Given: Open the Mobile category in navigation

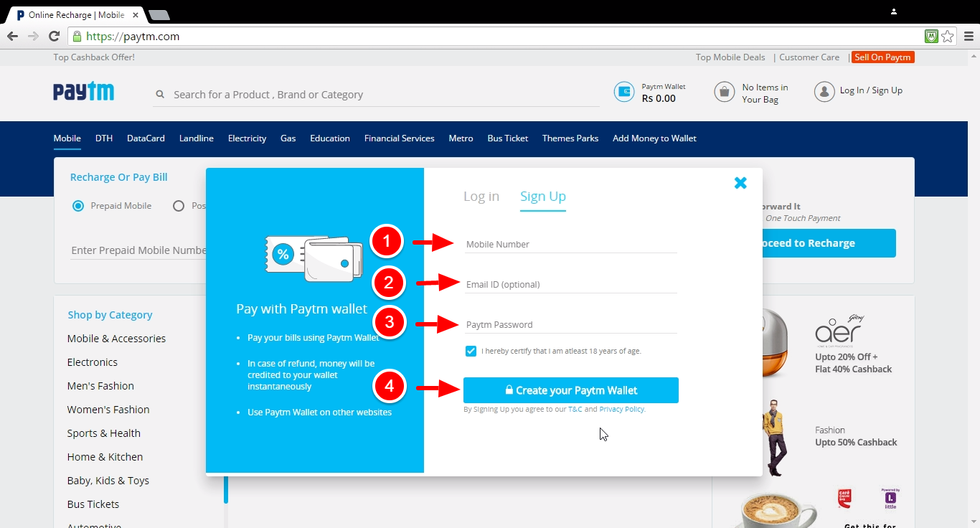Looking at the screenshot, I should 67,138.
